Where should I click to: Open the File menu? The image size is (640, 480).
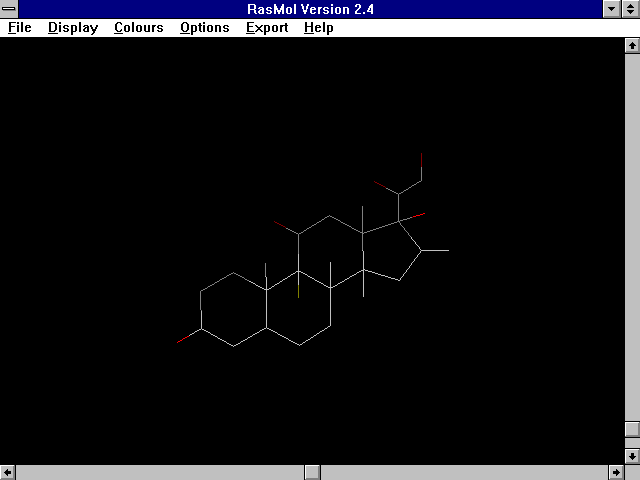point(19,28)
